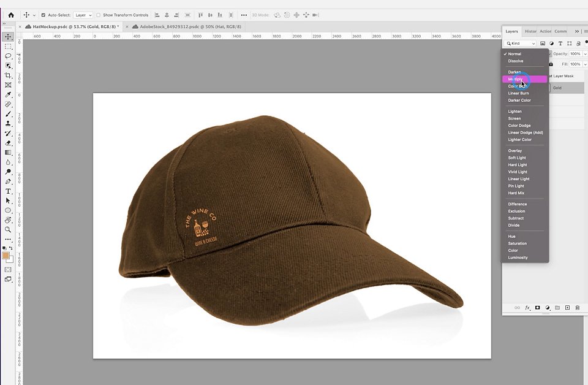Viewport: 588px width, 385px height.
Task: Open the Auto-Select Layer dropdown
Action: 83,15
